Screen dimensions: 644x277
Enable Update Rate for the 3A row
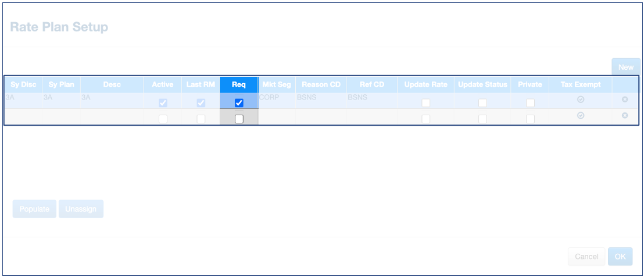[x=426, y=103]
